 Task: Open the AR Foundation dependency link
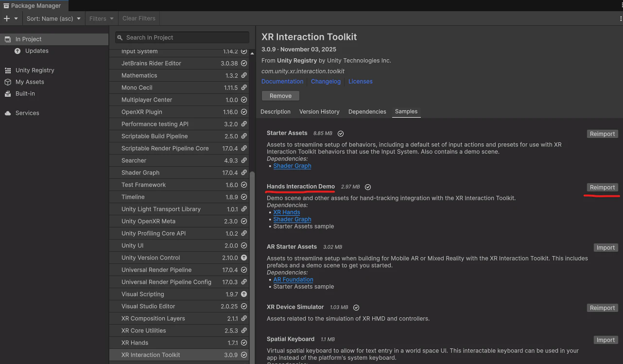293,279
